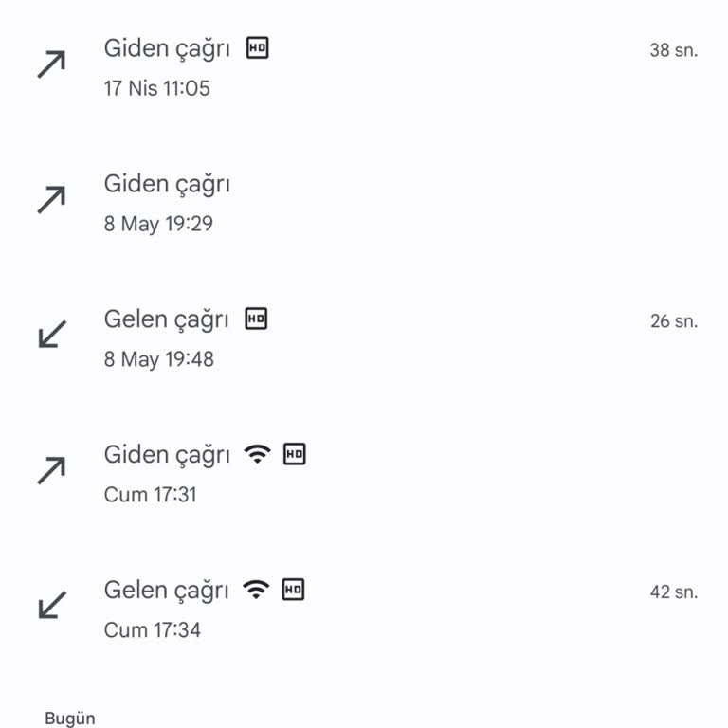Select the incoming arrow for 8 May 19:48
728x728 pixels.
51,334
